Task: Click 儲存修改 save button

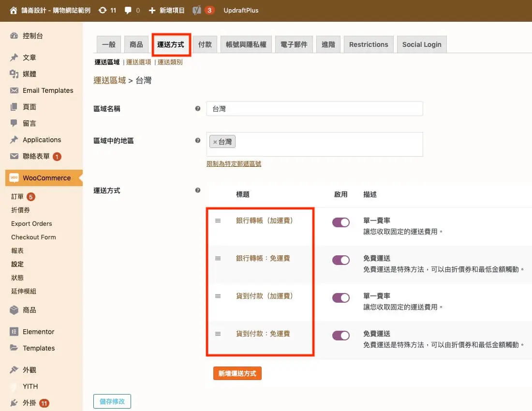Action: click(112, 401)
